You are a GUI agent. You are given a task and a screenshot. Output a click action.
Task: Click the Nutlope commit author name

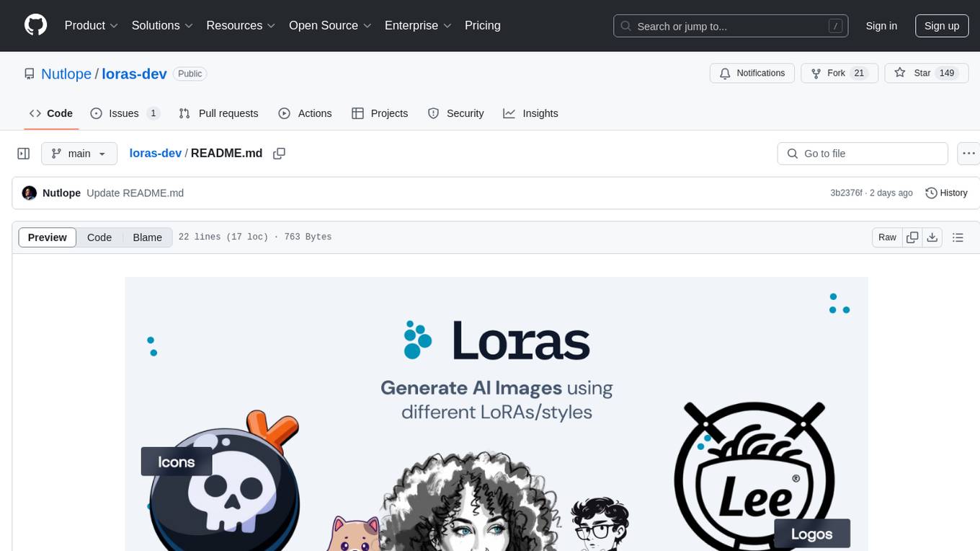[x=61, y=193]
